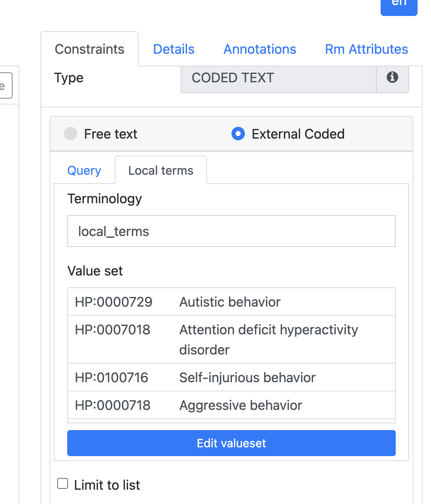The height and width of the screenshot is (504, 431).
Task: Switch to the Query tab
Action: click(84, 170)
